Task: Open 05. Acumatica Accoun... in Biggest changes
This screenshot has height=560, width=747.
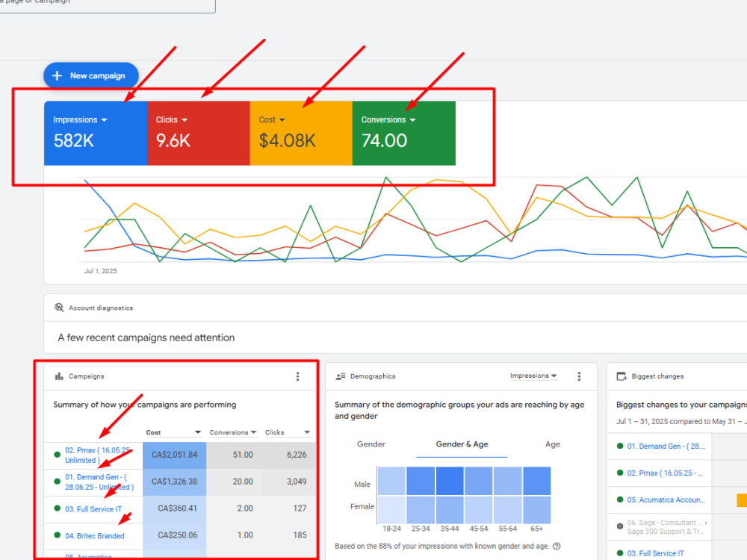Action: (x=666, y=500)
